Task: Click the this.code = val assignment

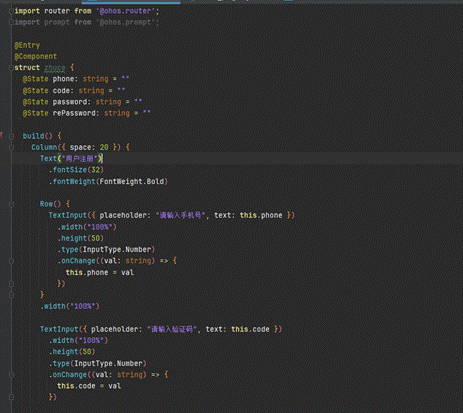Action: 89,386
